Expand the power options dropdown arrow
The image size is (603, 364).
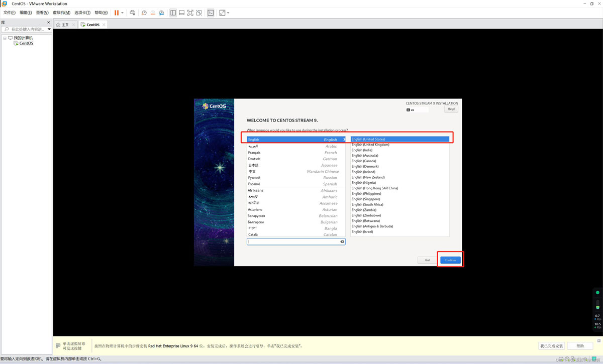coord(122,13)
